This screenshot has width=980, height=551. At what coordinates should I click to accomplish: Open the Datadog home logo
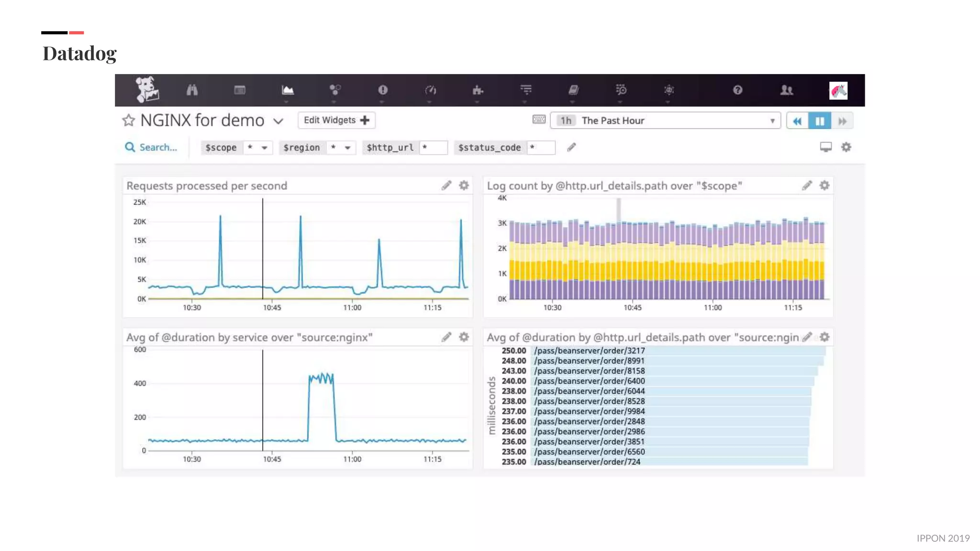pos(146,89)
